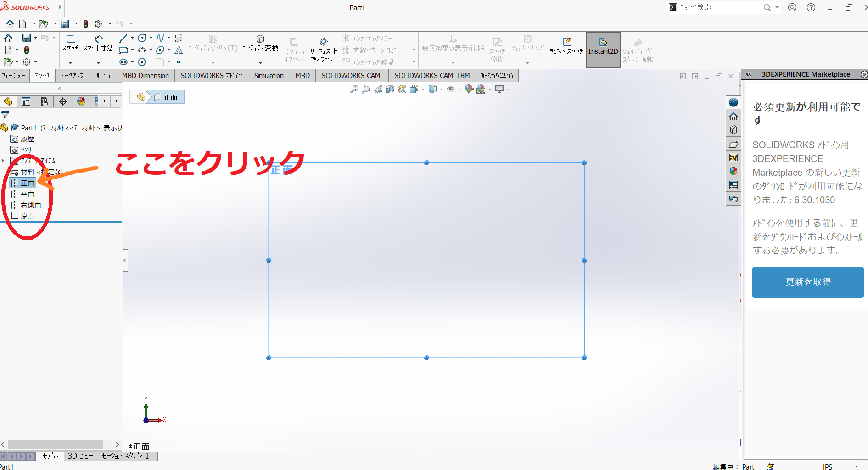Switch to the モーション スタディ 1 bottom tab

click(x=125, y=456)
